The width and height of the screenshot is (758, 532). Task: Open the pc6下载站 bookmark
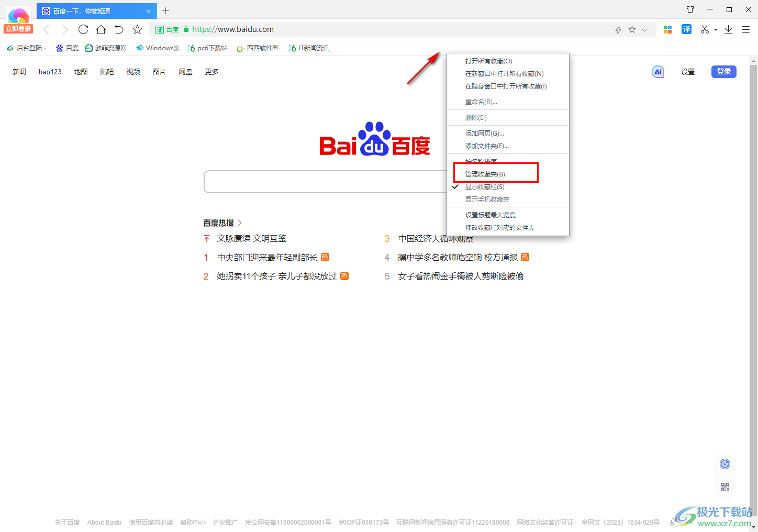(x=208, y=48)
